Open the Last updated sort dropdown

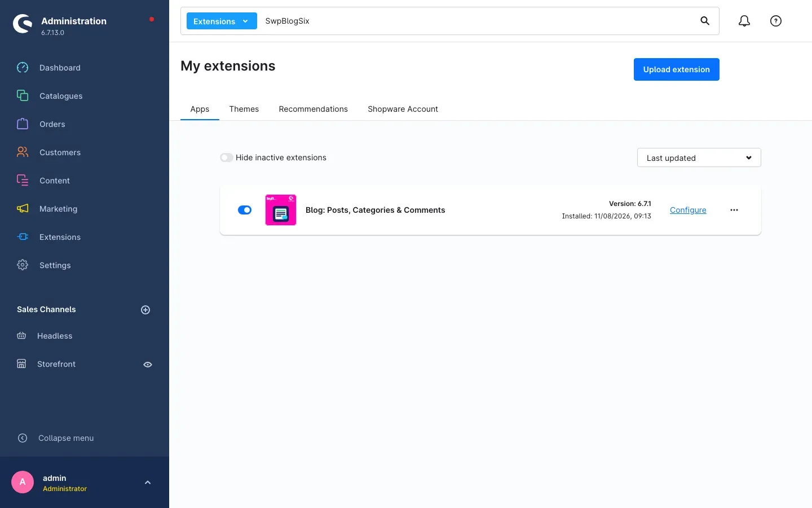[x=699, y=157]
